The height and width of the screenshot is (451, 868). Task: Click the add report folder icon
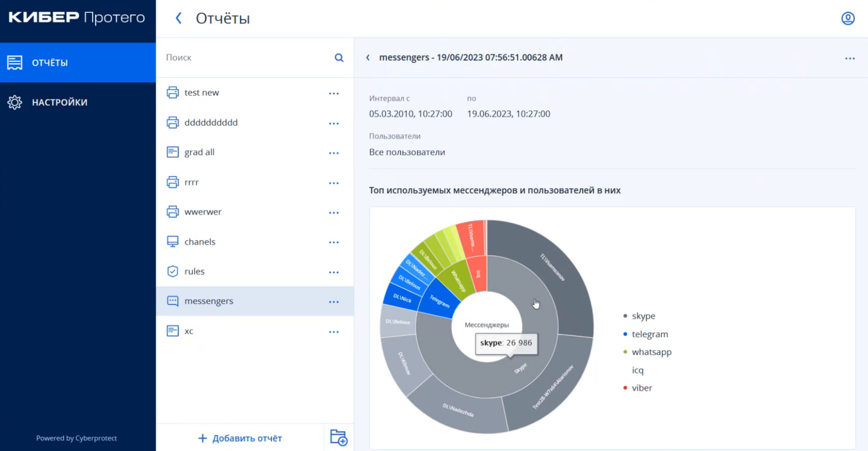(339, 437)
